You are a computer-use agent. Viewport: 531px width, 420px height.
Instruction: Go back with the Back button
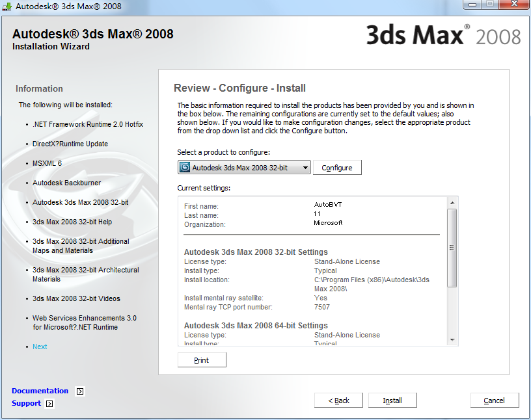pos(338,400)
